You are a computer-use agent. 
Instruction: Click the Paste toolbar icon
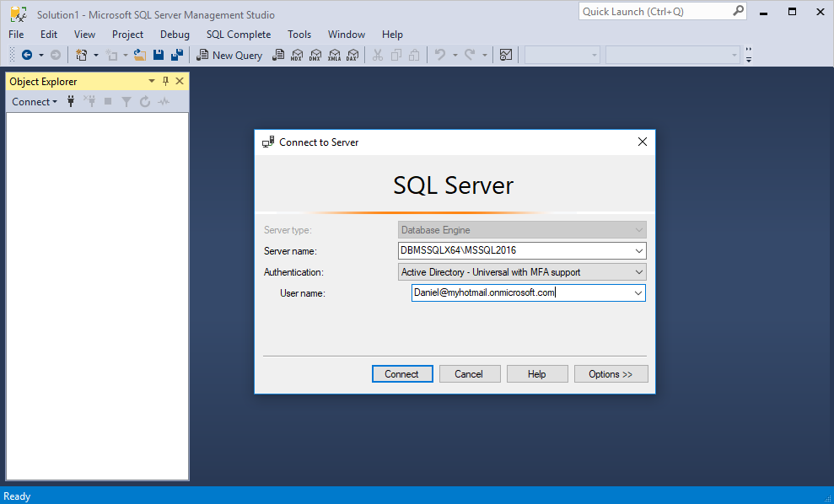414,55
